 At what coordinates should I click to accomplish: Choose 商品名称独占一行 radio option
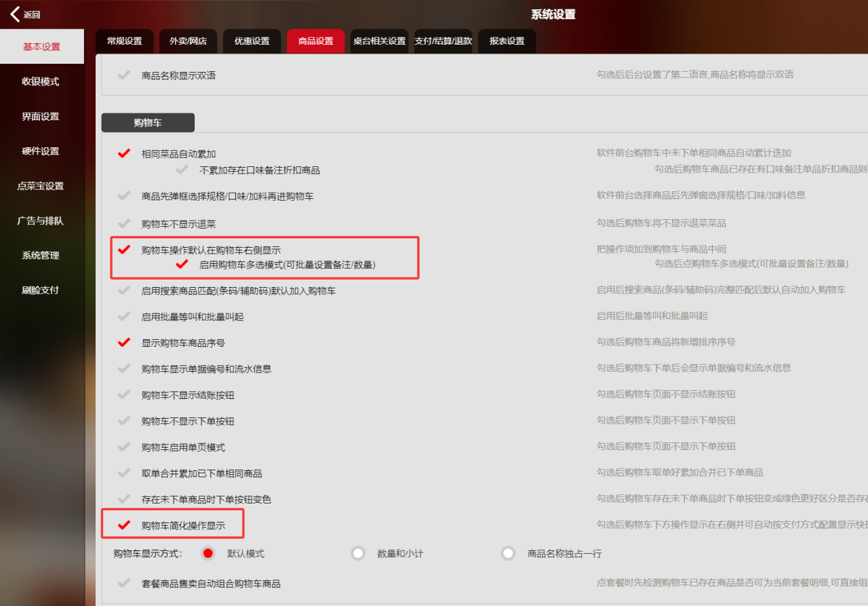pos(508,553)
